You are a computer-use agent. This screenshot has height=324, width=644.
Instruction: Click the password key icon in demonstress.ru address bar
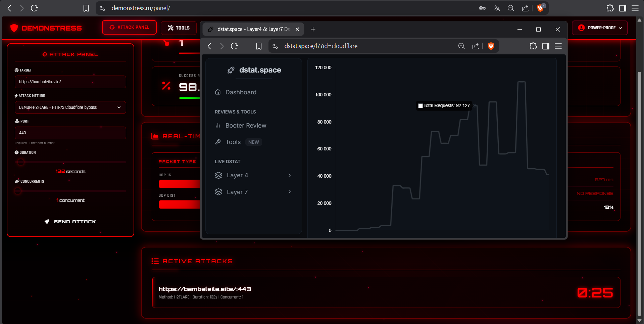pyautogui.click(x=482, y=8)
